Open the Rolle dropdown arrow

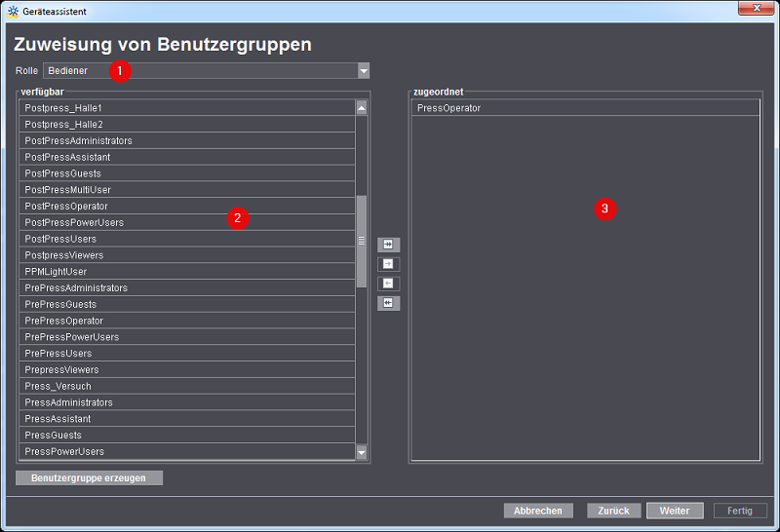[x=363, y=71]
